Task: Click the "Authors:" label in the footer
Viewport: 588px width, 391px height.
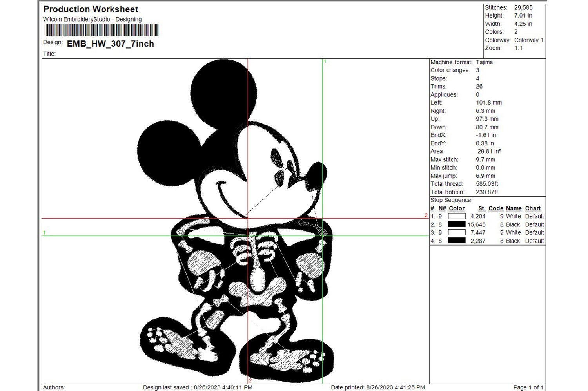Action: 54,387
